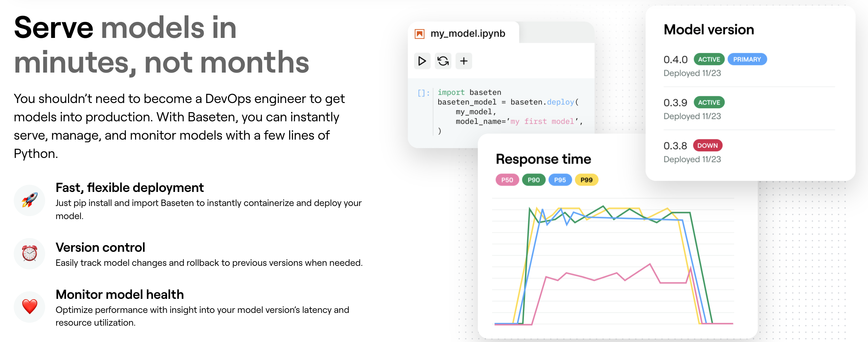
Task: Click the pink P50 line in chart
Action: [595, 279]
